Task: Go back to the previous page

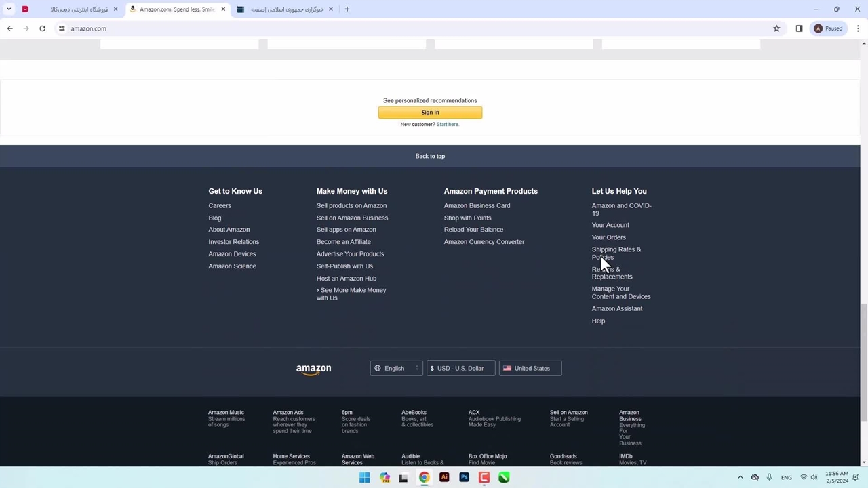Action: pos(9,28)
